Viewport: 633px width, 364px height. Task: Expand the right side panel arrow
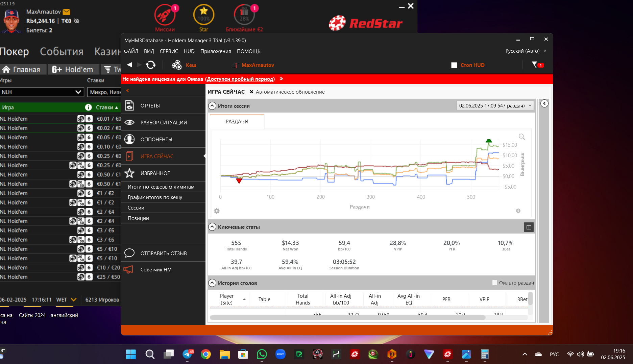[544, 103]
